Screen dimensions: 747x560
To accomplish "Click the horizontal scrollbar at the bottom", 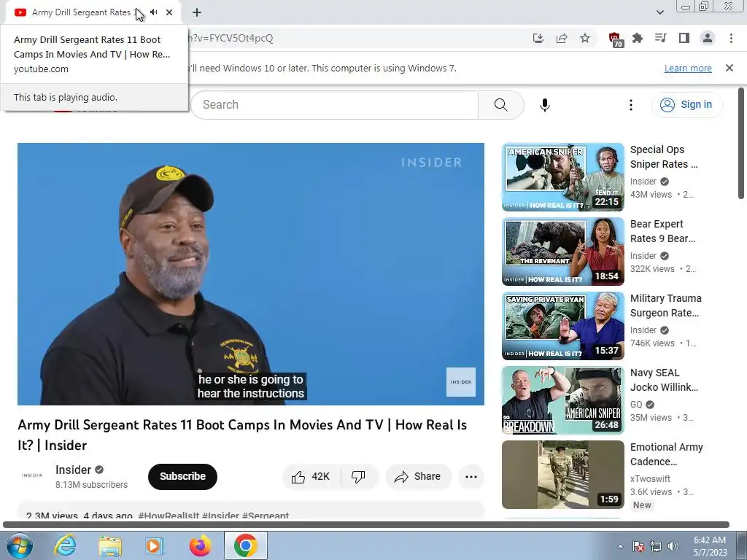I will tap(366, 524).
